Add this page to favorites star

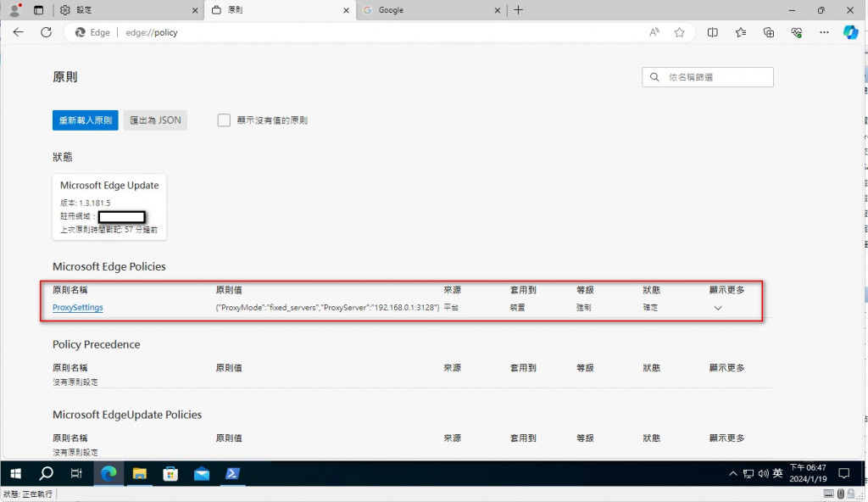tap(679, 32)
